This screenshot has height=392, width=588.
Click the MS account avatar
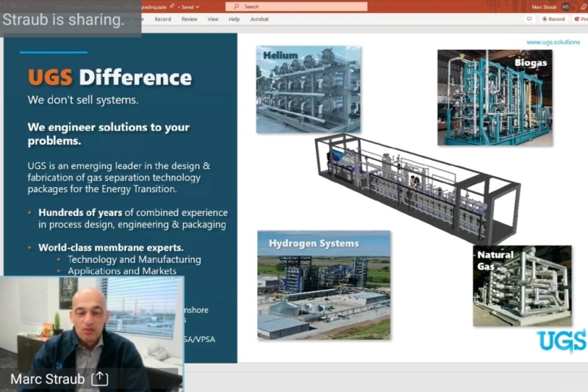click(x=565, y=7)
